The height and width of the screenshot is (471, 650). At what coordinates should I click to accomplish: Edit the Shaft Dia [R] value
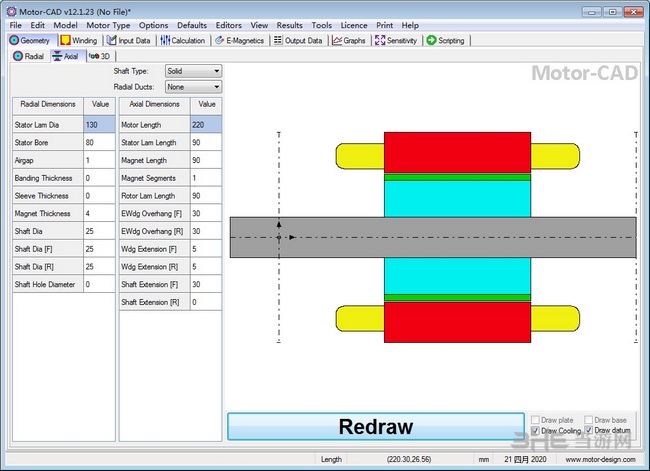tap(99, 267)
